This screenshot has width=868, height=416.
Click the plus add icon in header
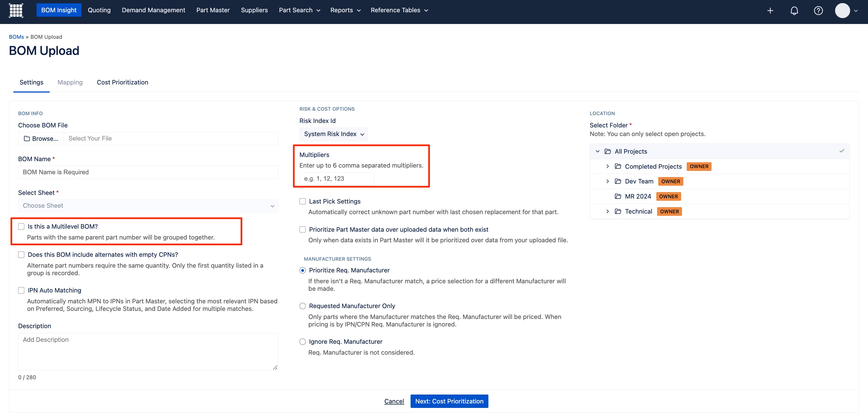click(x=770, y=11)
